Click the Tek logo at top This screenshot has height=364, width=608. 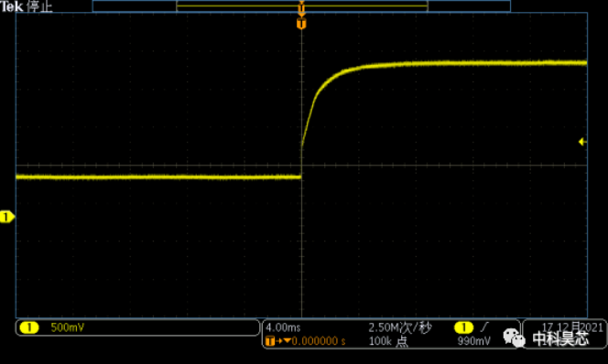(x=12, y=6)
